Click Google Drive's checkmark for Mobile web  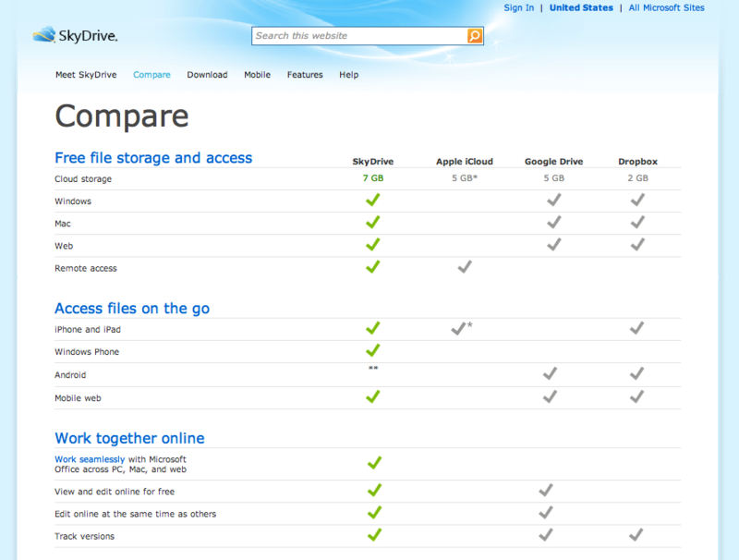[550, 397]
